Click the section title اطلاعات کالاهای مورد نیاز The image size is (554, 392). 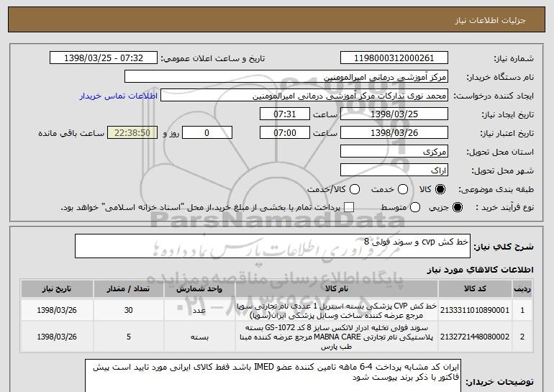click(480, 270)
